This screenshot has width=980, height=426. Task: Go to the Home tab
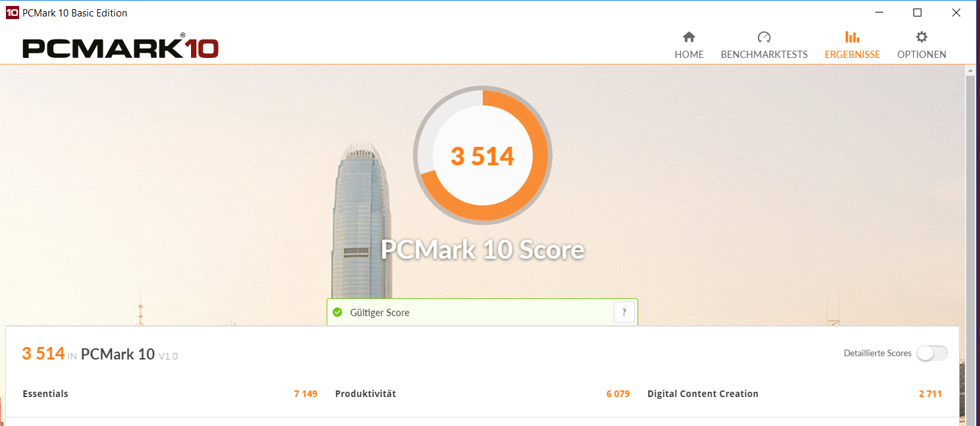[x=689, y=45]
